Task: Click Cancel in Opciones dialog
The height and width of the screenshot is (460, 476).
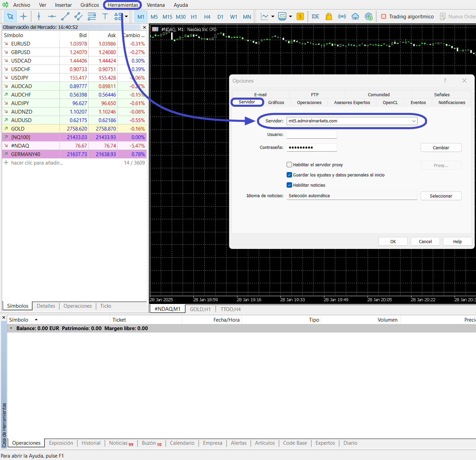Action: (425, 241)
